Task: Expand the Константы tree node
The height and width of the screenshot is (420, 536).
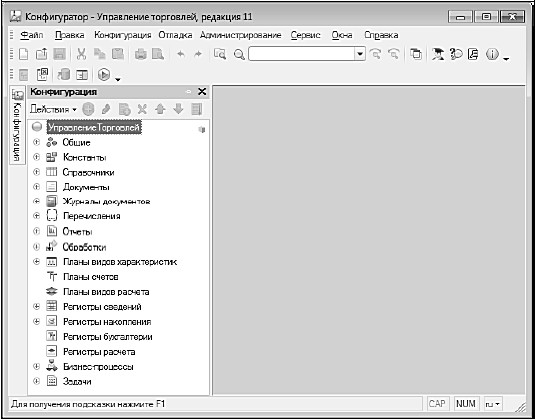Action: [x=36, y=157]
